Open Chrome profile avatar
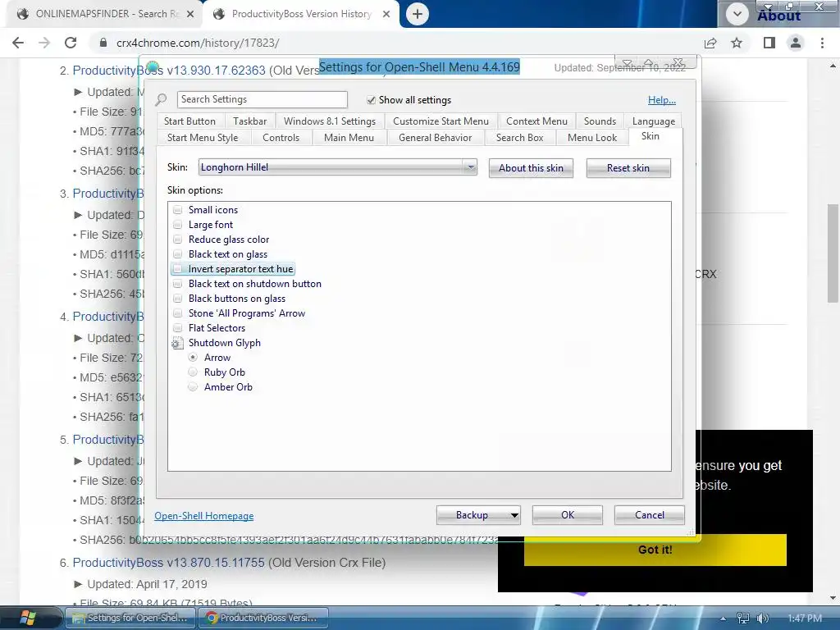The width and height of the screenshot is (840, 630). pos(796,43)
